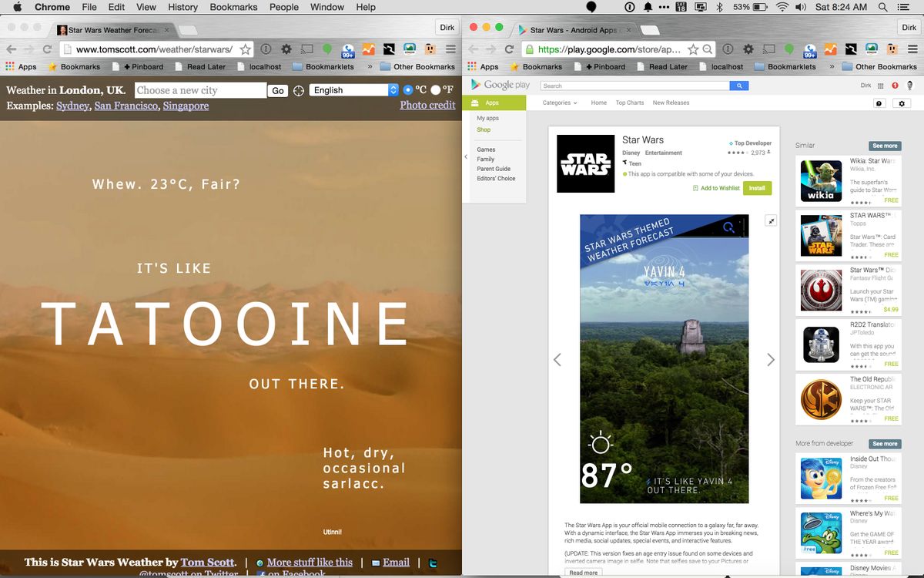Bookmark tomscott.com page with the star icon

coord(245,49)
